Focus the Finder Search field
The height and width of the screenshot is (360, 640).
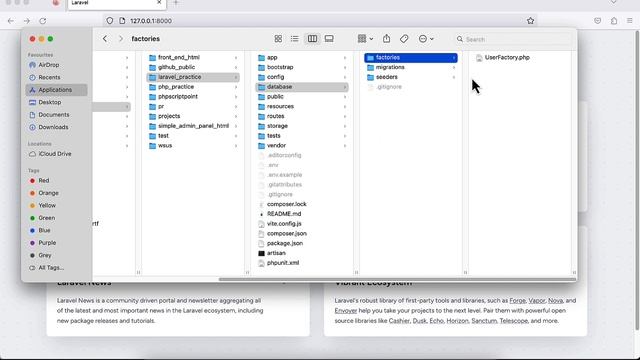(513, 39)
